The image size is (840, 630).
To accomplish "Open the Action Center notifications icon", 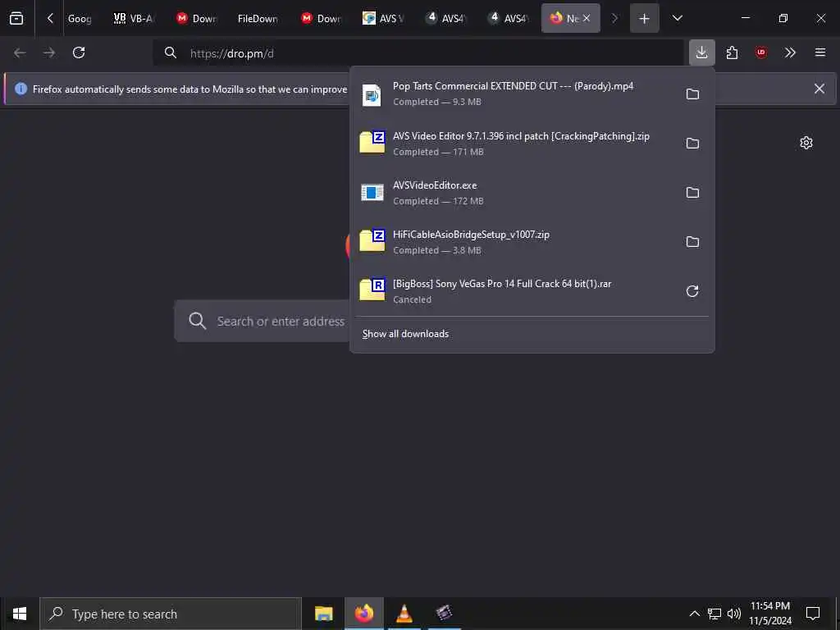I will click(813, 614).
